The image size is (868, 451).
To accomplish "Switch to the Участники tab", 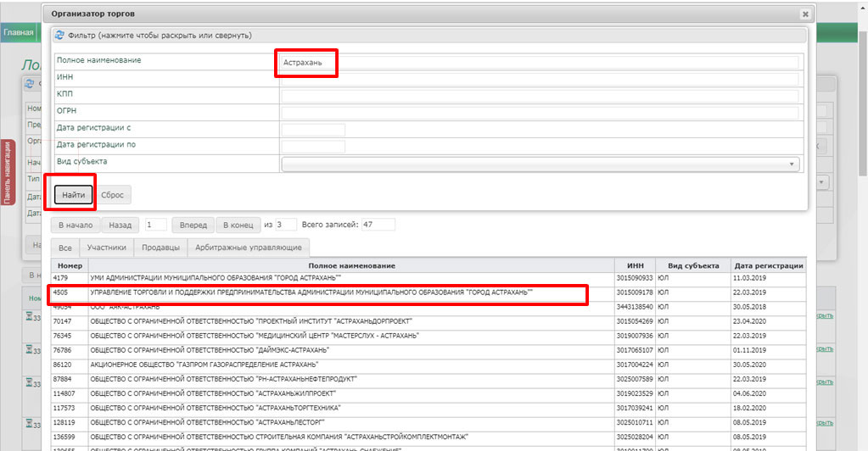I will (107, 248).
